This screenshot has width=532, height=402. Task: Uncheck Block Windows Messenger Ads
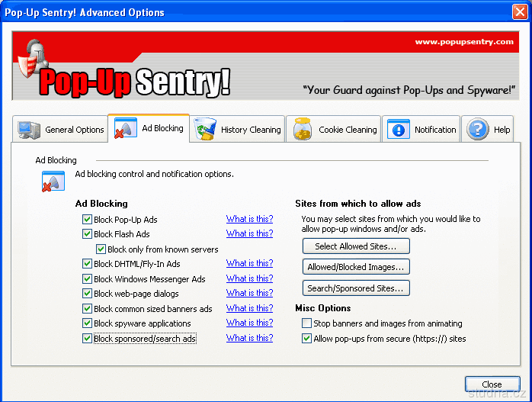87,279
